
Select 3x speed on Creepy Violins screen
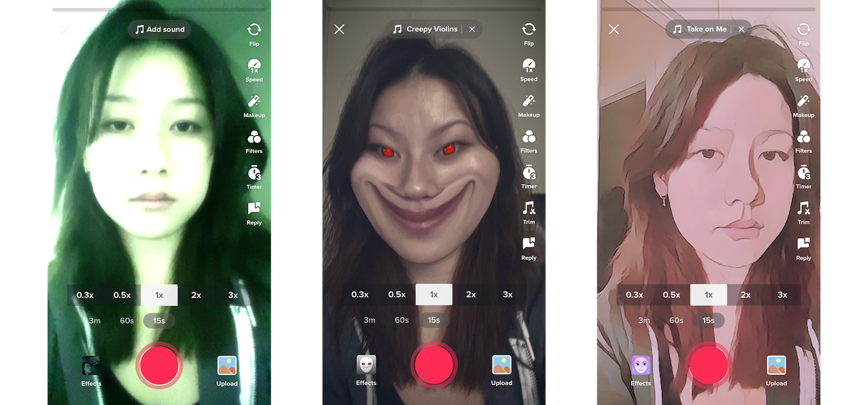click(x=508, y=295)
